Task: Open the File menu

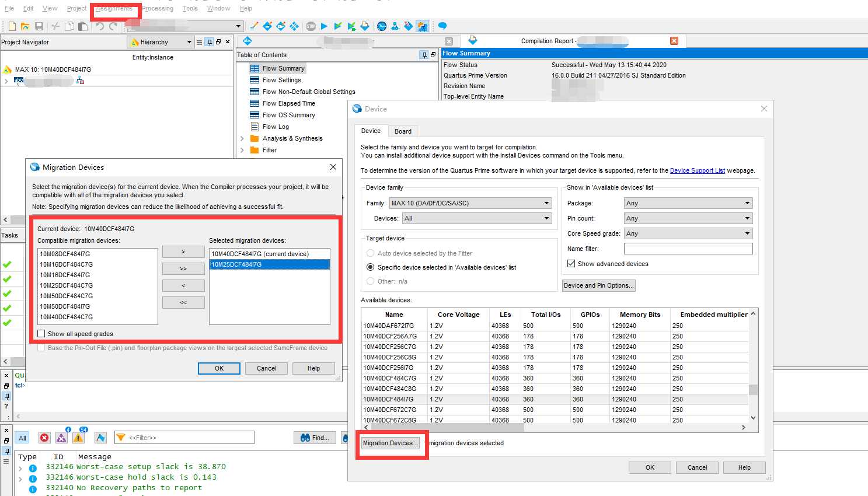Action: click(x=9, y=8)
